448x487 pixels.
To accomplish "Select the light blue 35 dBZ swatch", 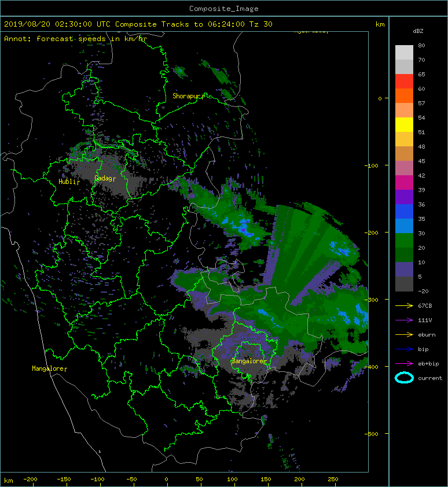I will click(x=404, y=226).
